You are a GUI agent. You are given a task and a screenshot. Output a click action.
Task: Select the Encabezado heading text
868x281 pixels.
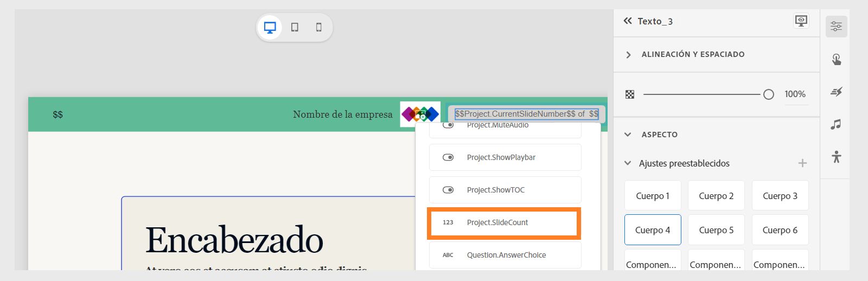point(234,240)
